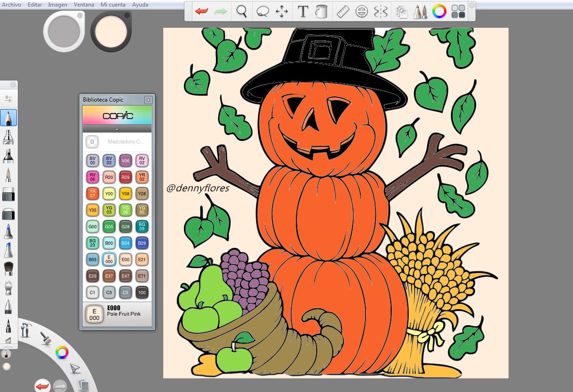Click the Mezcladora Copic blender swatch
The height and width of the screenshot is (392, 573).
click(92, 142)
